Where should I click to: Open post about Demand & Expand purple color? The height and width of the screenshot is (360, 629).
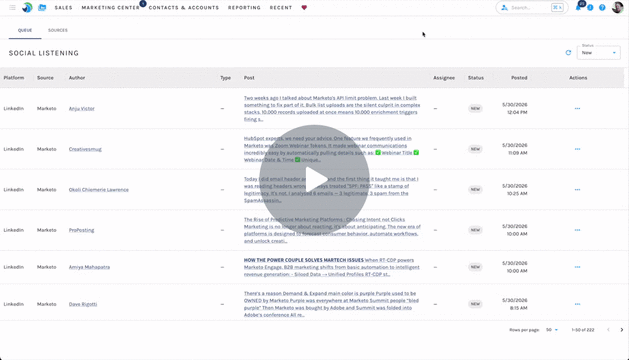[x=331, y=304]
